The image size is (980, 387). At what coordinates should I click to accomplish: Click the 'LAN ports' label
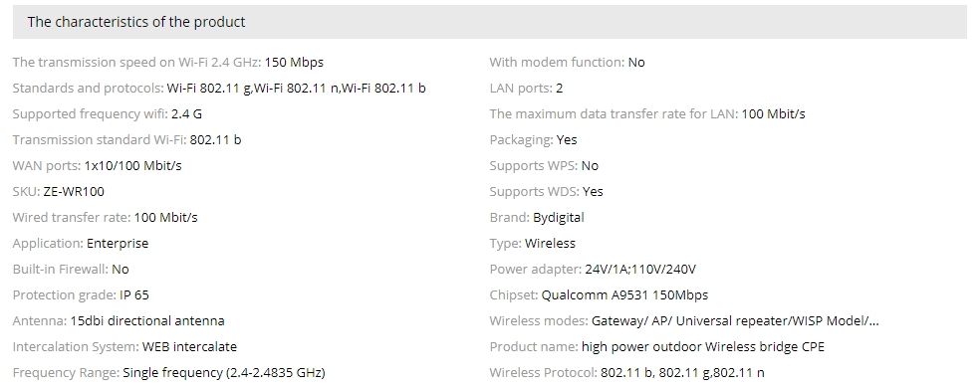pyautogui.click(x=521, y=88)
